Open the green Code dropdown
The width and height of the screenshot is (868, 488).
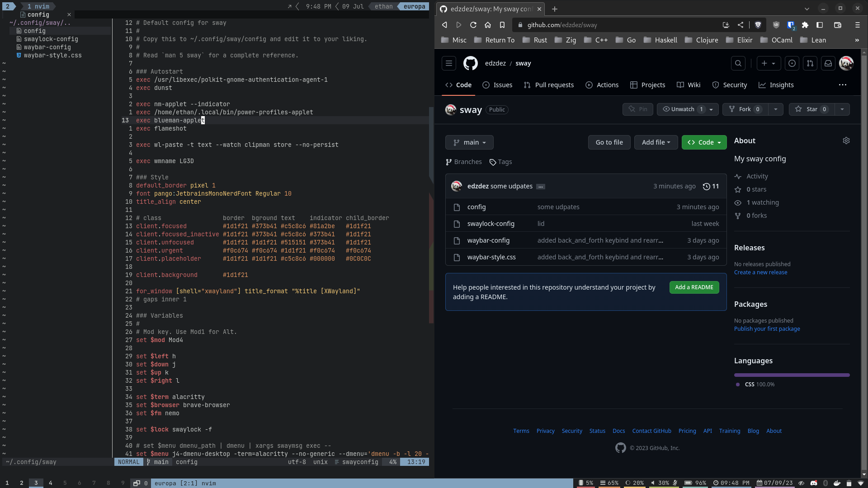704,142
